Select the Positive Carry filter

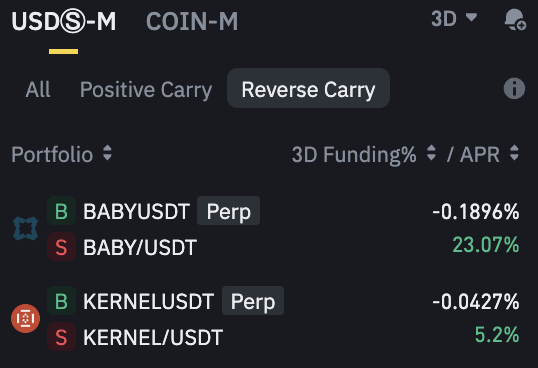click(146, 89)
